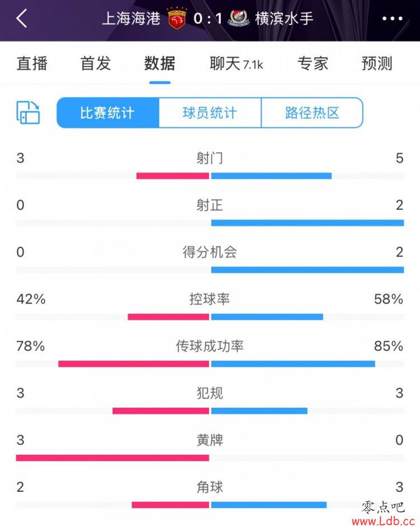
Task: Open the 专家 tab
Action: [312, 63]
